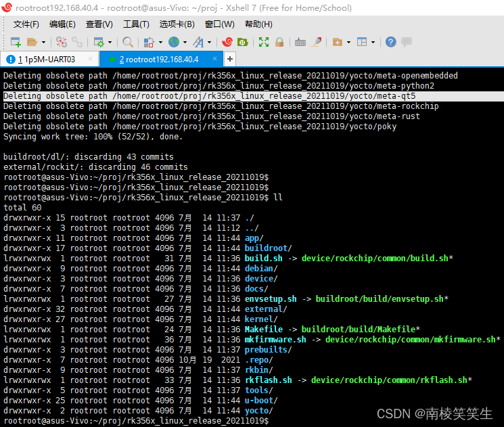Click the 'total 60' line
Screen dimensions: 504x427
tap(22, 208)
